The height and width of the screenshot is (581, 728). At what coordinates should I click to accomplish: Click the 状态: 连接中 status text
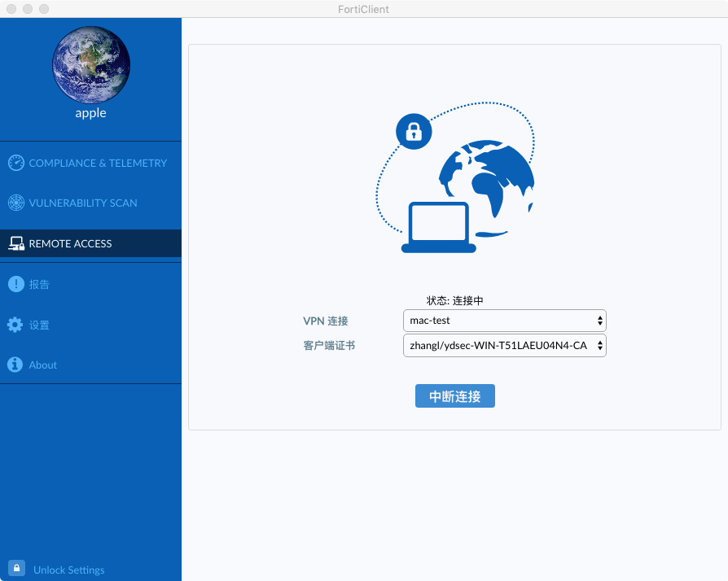455,301
